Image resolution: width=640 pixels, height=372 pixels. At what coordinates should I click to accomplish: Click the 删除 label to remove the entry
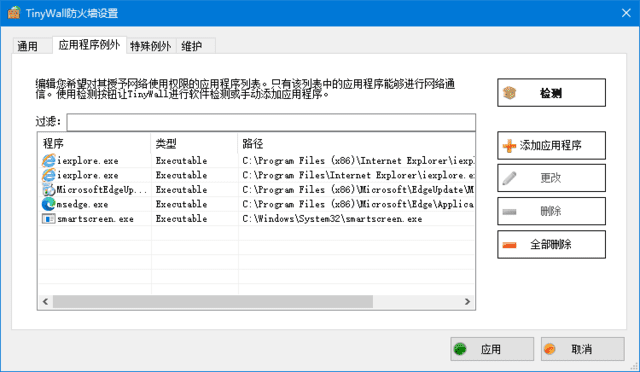[x=551, y=211]
